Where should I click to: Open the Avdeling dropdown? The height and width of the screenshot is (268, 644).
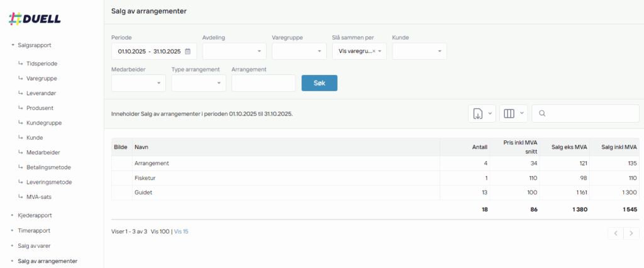pos(234,52)
